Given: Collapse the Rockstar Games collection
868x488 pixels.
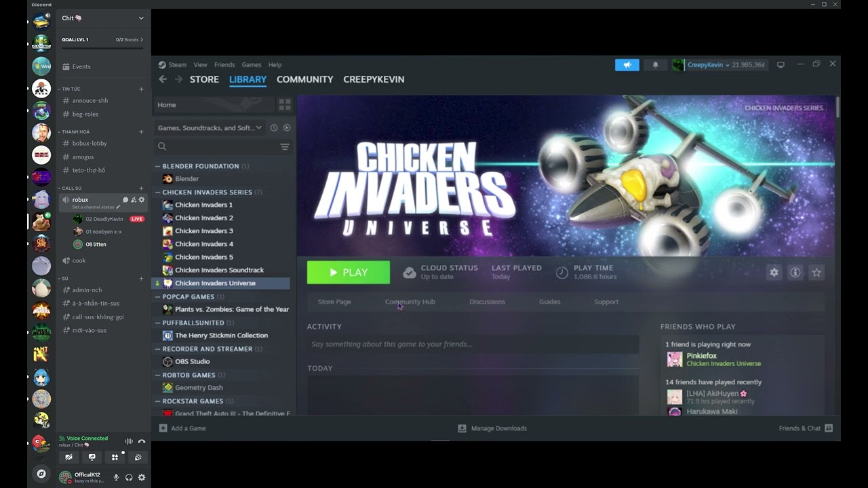Looking at the screenshot, I should pyautogui.click(x=157, y=401).
